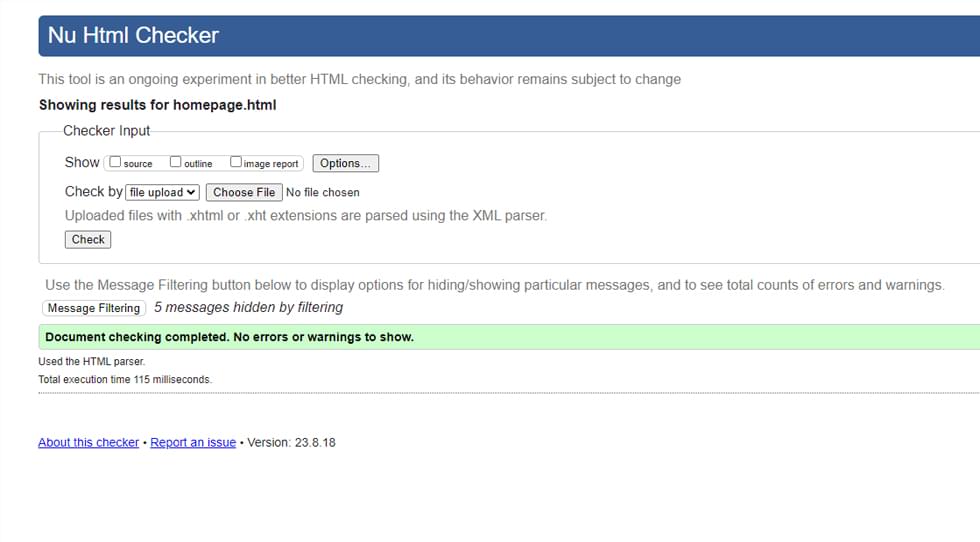Screen dimensions: 980x542
Task: Click the Total execution time 115 milliseconds line
Action: click(x=125, y=379)
